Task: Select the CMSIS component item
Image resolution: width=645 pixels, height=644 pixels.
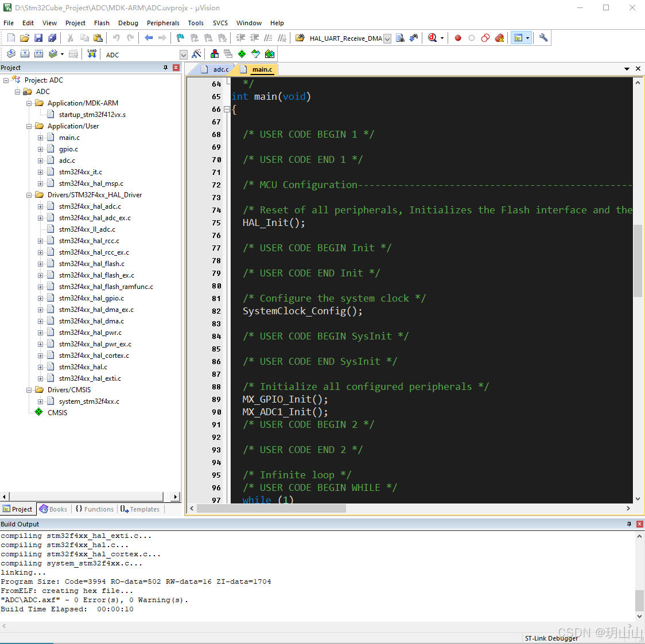Action: point(57,413)
